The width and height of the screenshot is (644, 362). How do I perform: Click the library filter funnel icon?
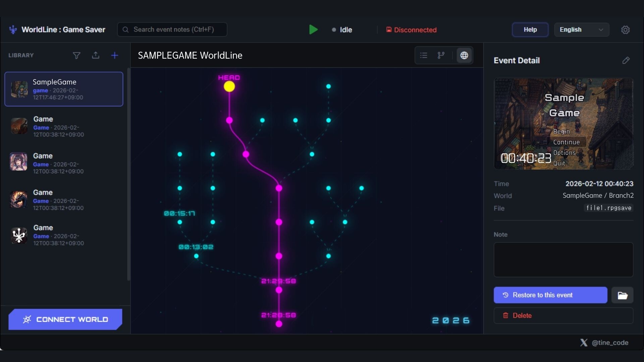76,55
